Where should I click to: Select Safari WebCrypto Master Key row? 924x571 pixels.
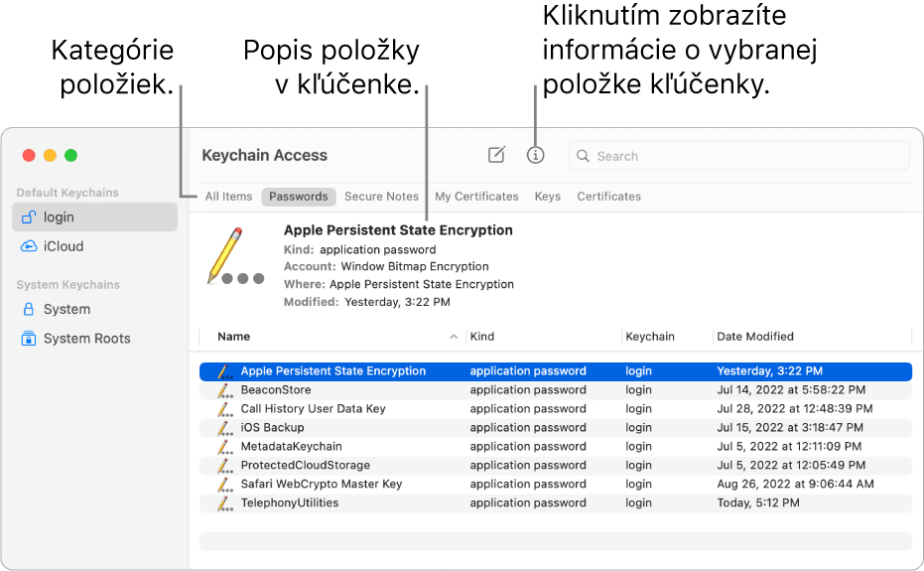(x=322, y=485)
